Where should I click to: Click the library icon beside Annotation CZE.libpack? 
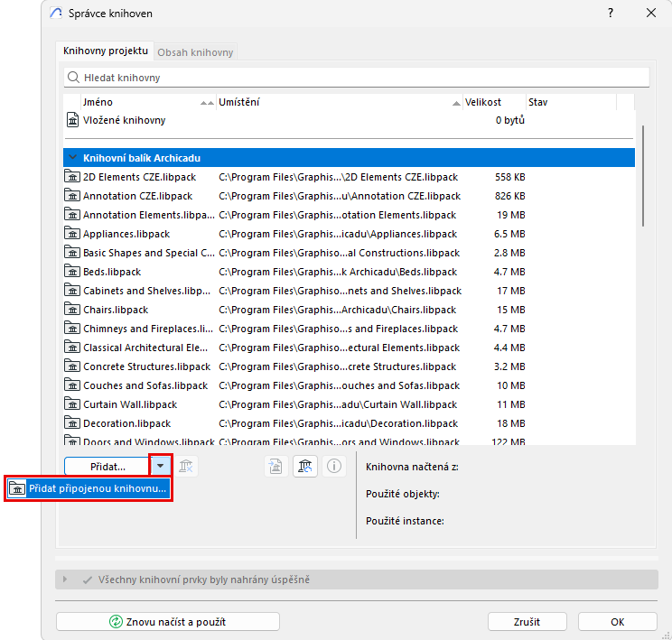[72, 195]
